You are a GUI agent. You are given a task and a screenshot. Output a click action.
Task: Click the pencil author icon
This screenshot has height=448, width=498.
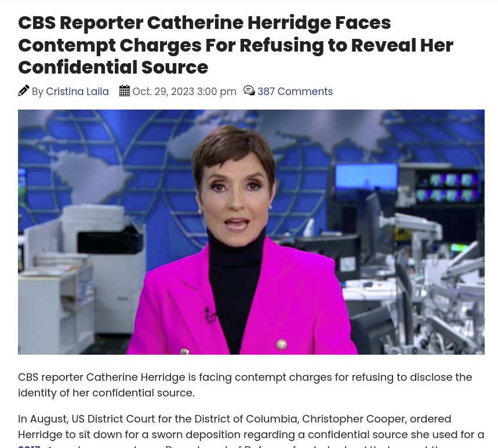pyautogui.click(x=24, y=91)
